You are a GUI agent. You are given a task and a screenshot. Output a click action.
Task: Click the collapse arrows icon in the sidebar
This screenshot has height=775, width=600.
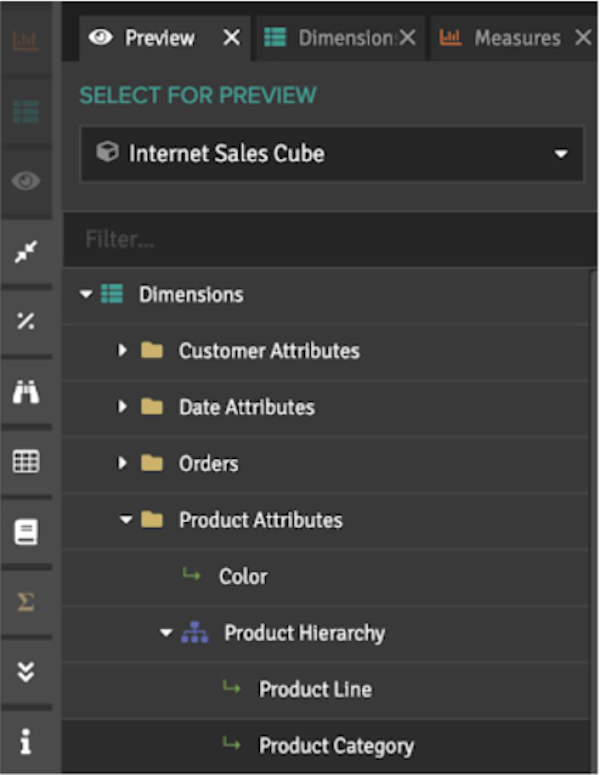tap(26, 253)
